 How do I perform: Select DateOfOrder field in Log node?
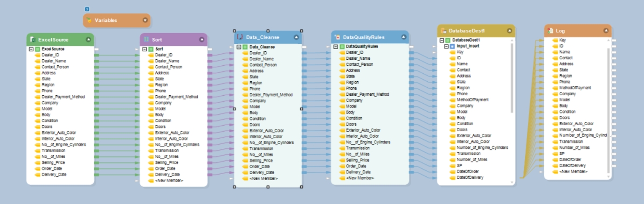[571, 160]
